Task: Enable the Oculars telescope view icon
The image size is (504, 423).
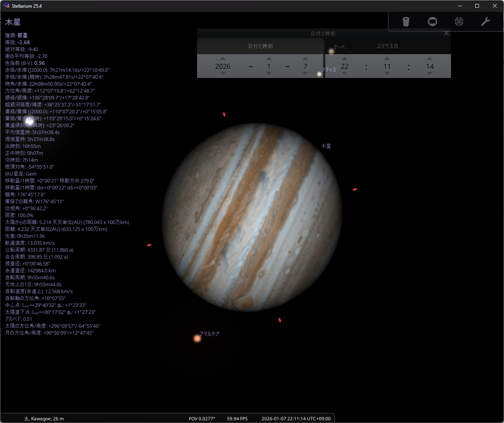Action: pos(406,22)
